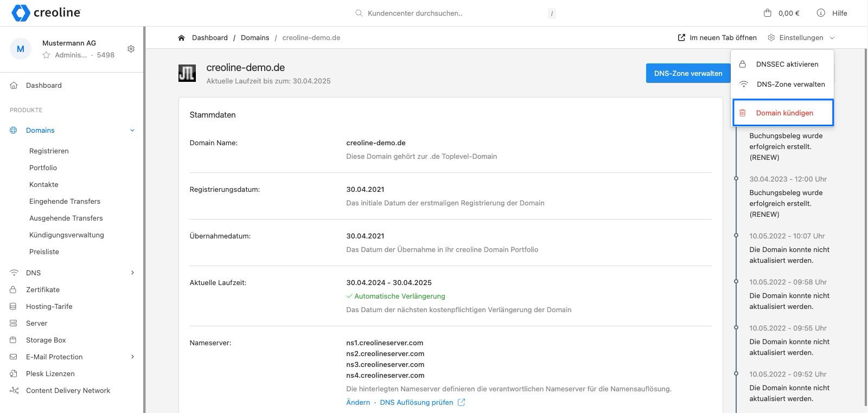
Task: Click the 30.04.2024 - 30.04.2025 Laufzeit value
Action: 389,282
